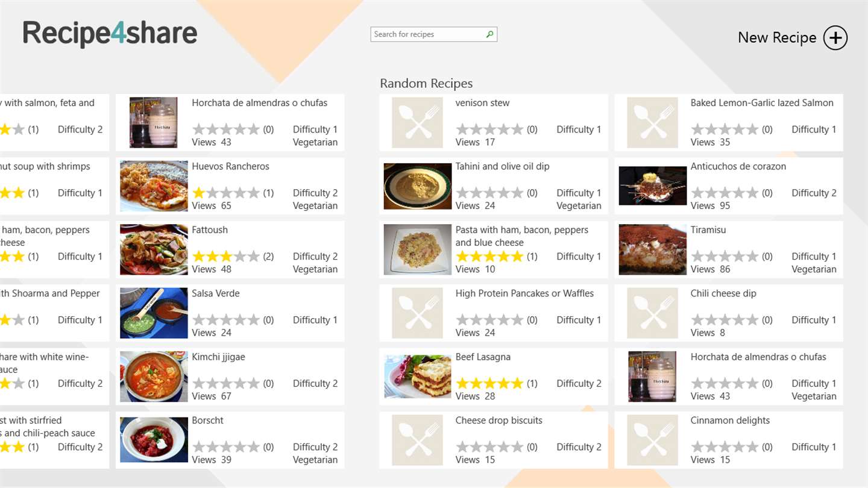This screenshot has width=868, height=488.
Task: Click the venison stew placeholder utensils icon
Action: click(x=417, y=123)
